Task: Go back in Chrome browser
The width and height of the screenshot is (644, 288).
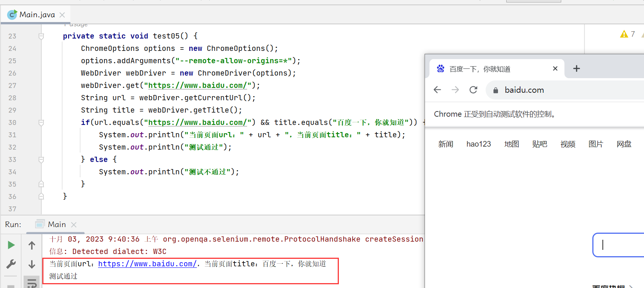Action: [437, 90]
